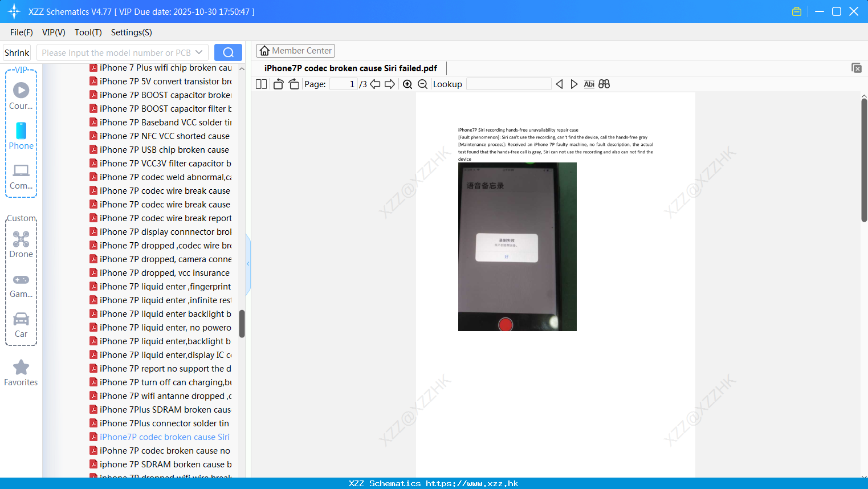Rotate the page counterclockwise
Viewport: 868px width, 489px height.
tap(278, 84)
